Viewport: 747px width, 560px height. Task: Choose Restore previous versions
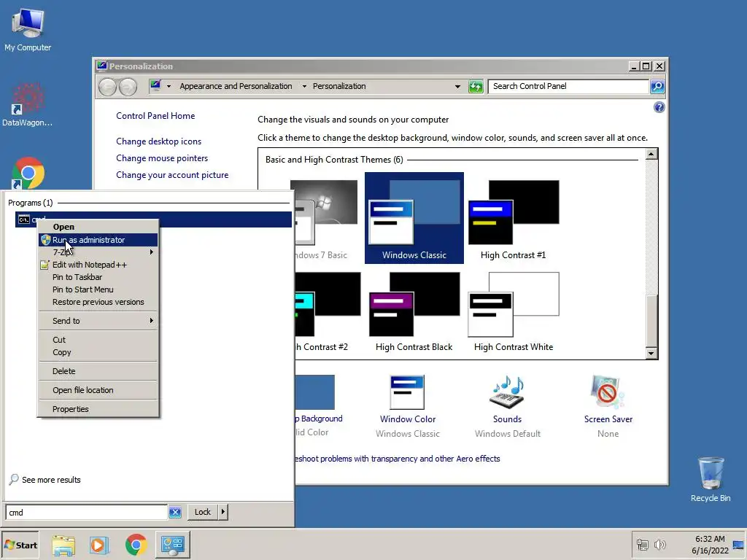pos(98,302)
